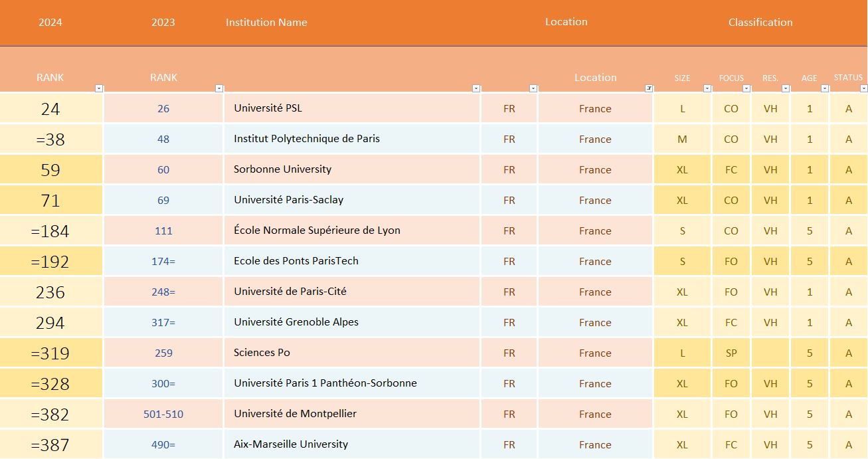Viewport: 868px width, 459px height.
Task: Click the 2023 rank cell showing 501-510
Action: click(163, 414)
